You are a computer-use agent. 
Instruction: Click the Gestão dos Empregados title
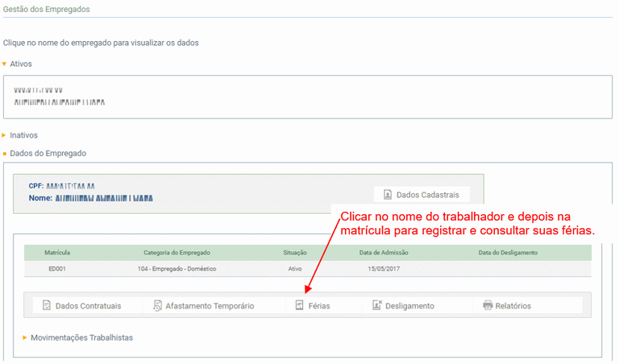(47, 9)
